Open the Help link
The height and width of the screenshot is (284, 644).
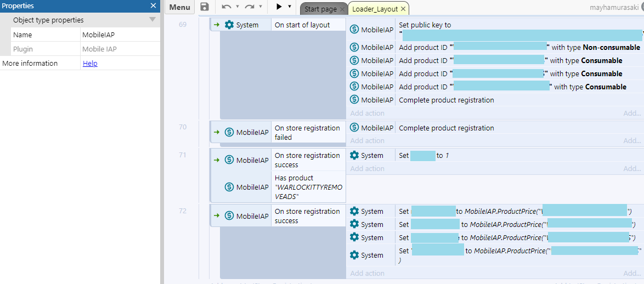click(90, 63)
